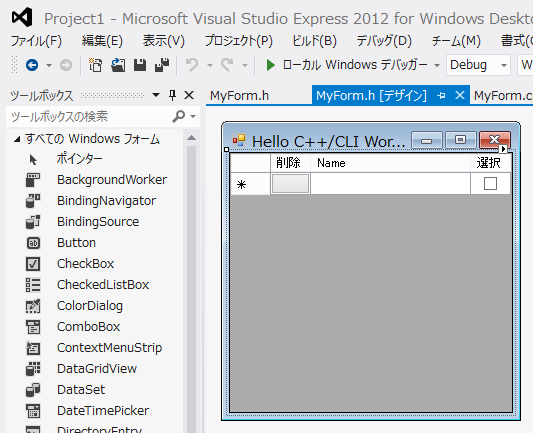Pick the ColorDialog toolbox item
This screenshot has width=533, height=433.
[x=90, y=306]
